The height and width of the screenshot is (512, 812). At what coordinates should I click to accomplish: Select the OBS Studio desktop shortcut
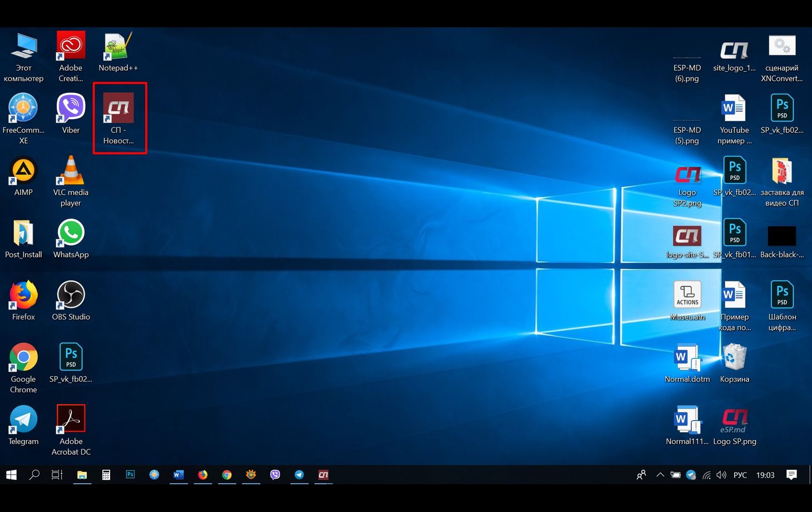pos(71,302)
